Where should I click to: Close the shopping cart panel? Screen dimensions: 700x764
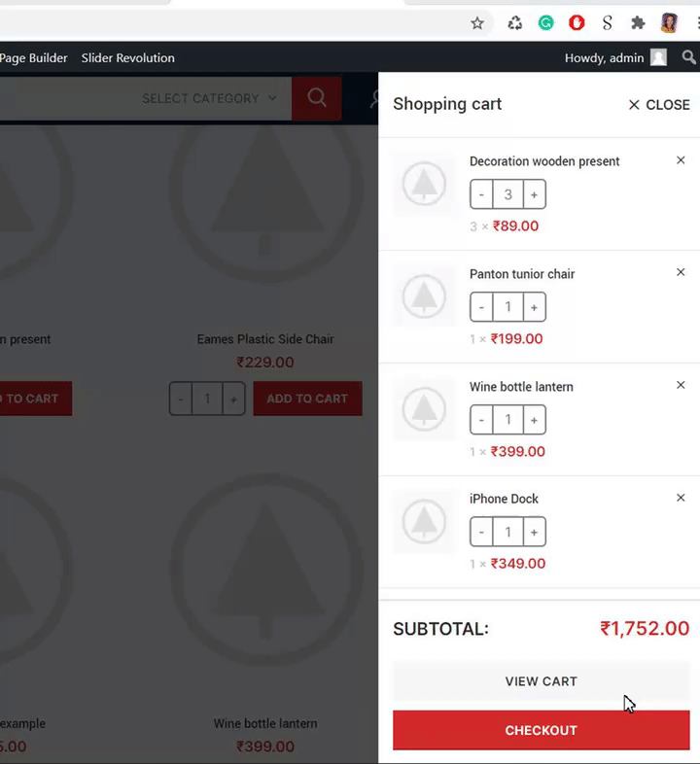click(659, 105)
